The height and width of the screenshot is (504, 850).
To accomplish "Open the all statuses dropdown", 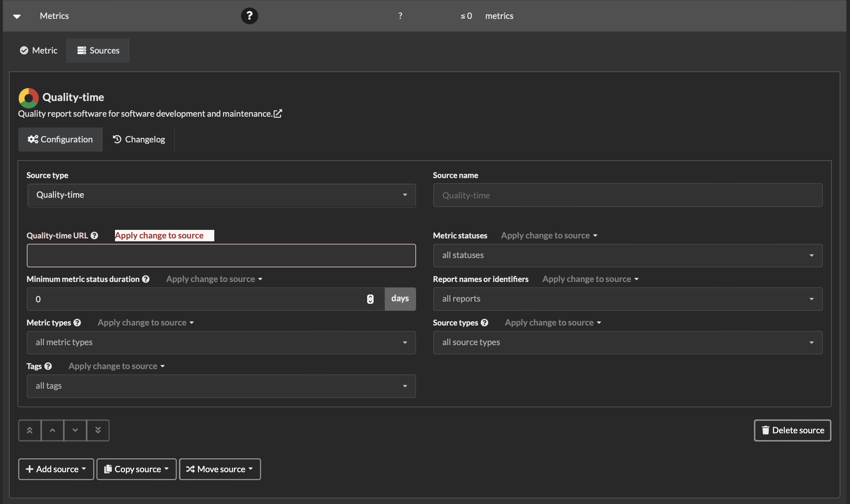I will point(628,256).
